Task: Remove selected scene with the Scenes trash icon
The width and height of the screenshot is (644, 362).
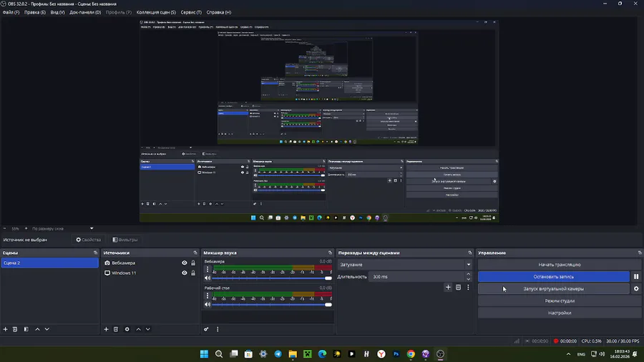Action: (x=15, y=329)
